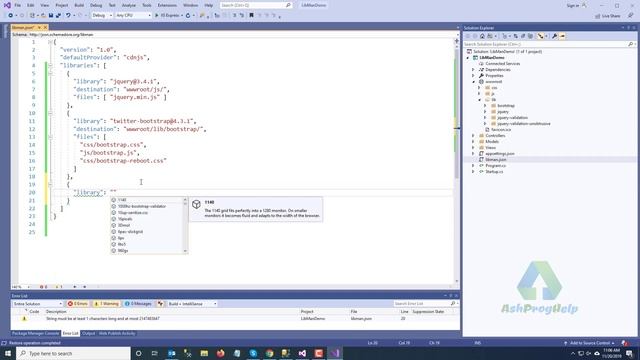Viewport: 640px width, 360px height.
Task: Open the Edit menu
Action: tap(31, 5)
